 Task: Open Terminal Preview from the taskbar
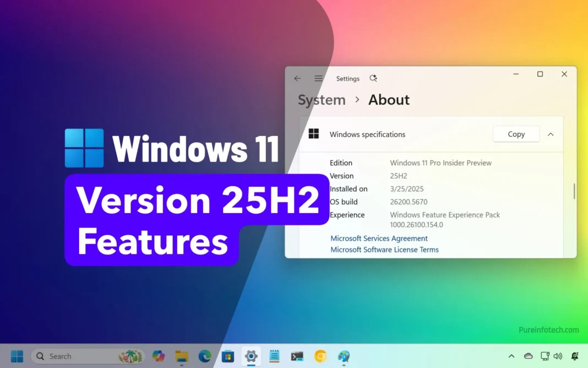coord(297,356)
